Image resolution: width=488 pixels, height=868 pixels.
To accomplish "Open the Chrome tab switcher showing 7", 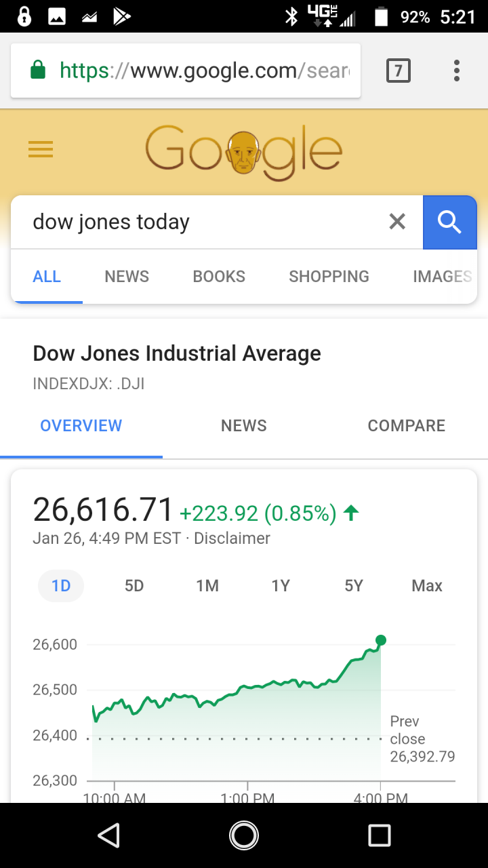I will pos(399,71).
